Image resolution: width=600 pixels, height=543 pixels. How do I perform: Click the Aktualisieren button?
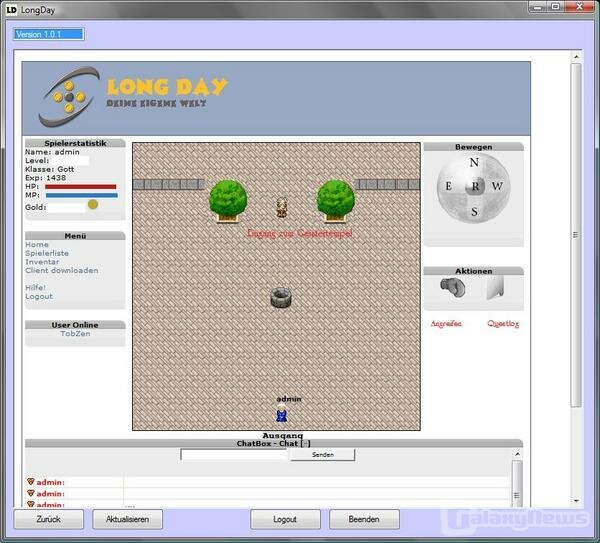127,519
